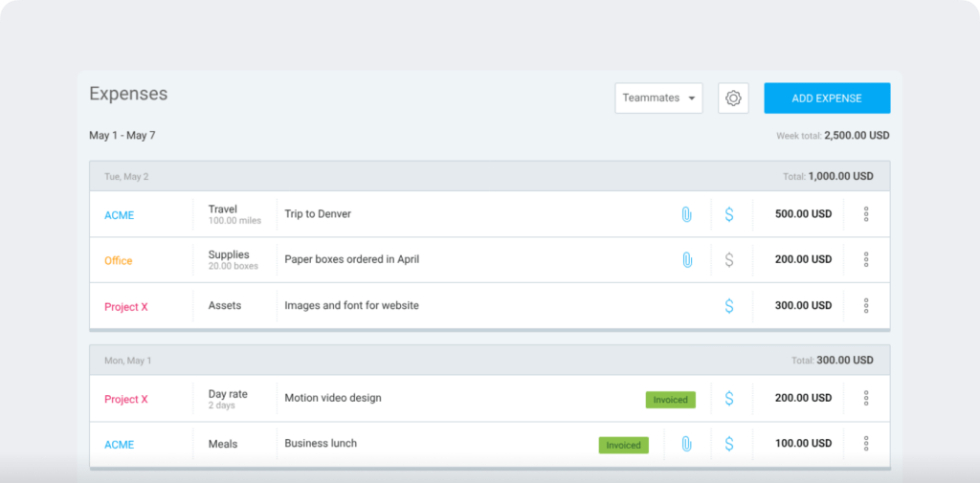View attachment for Paper boxes ordered in April
This screenshot has height=483, width=980.
[x=686, y=260]
